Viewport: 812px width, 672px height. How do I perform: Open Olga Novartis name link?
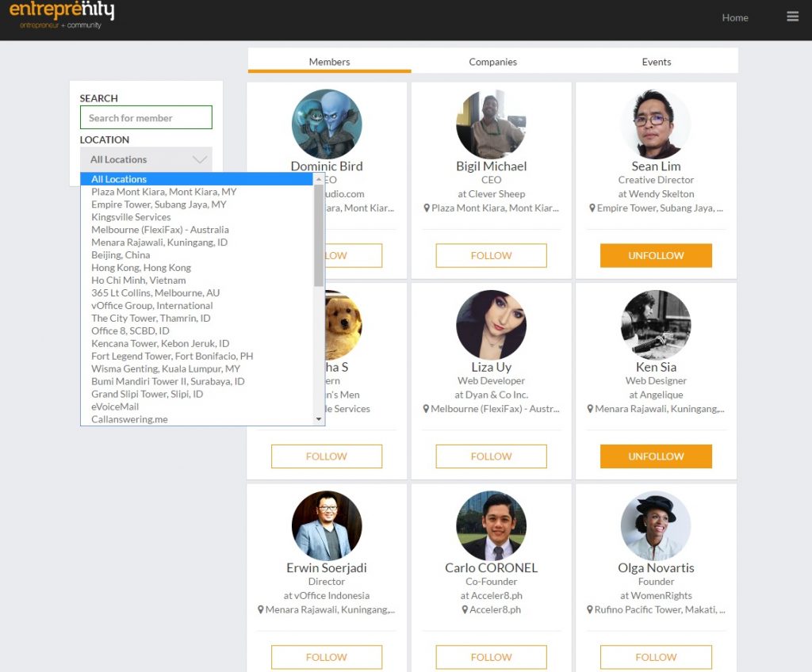point(656,568)
